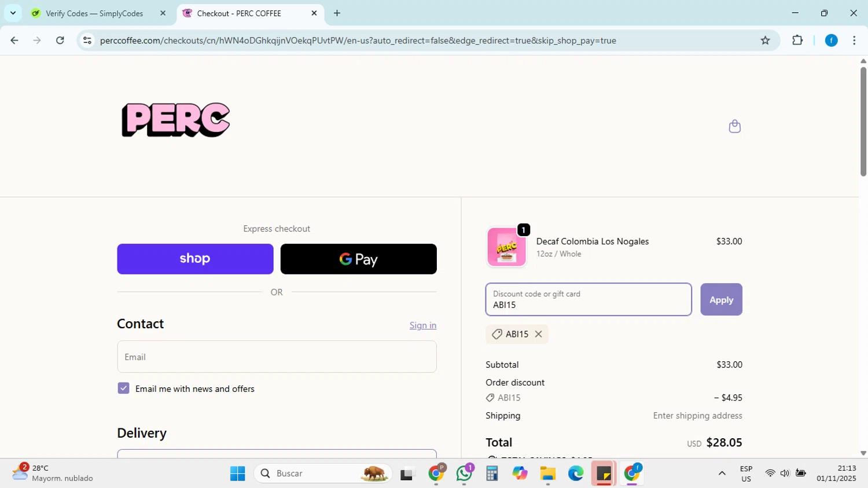Viewport: 868px width, 488px height.
Task: Open the shopping bag cart icon
Action: tap(734, 126)
